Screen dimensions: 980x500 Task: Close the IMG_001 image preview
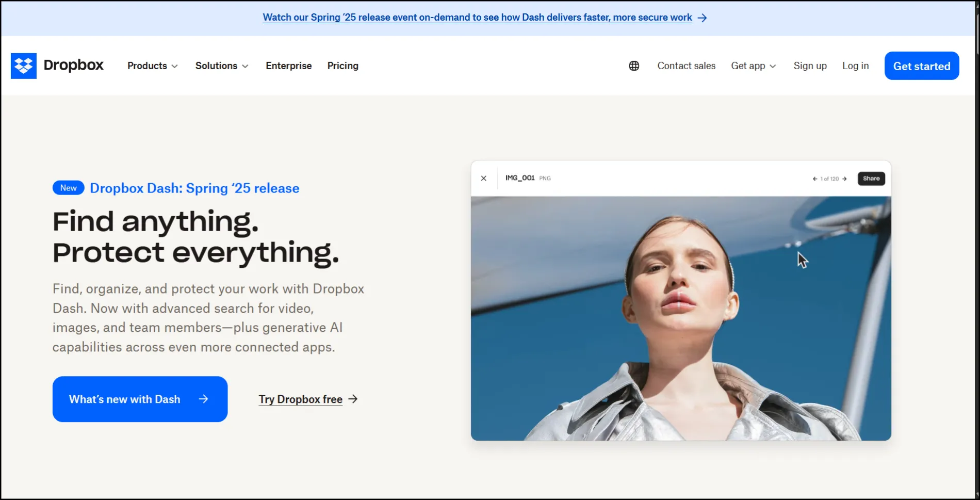[484, 178]
